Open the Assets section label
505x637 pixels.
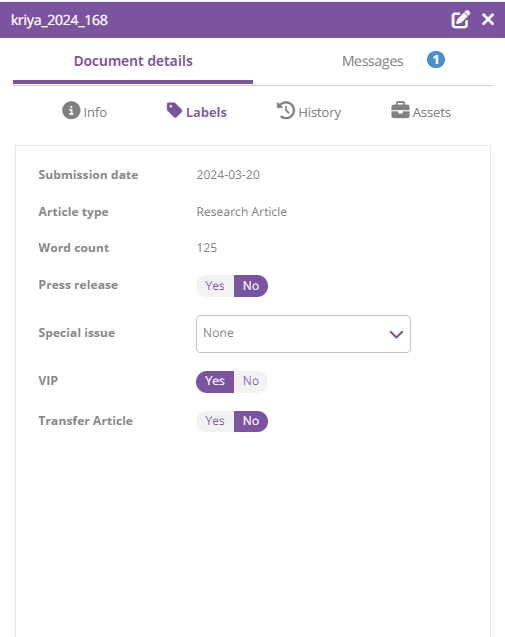point(431,113)
